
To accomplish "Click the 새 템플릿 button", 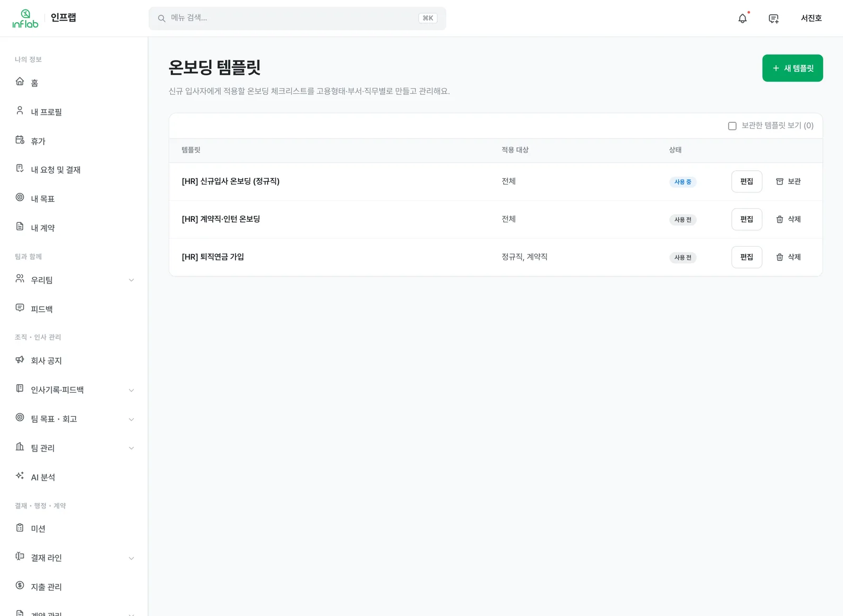I will [x=792, y=68].
